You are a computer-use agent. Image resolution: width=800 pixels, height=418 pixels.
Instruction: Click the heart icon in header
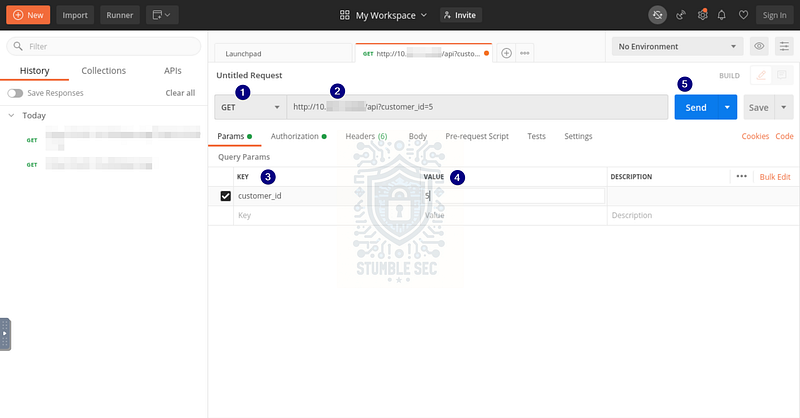click(x=743, y=15)
